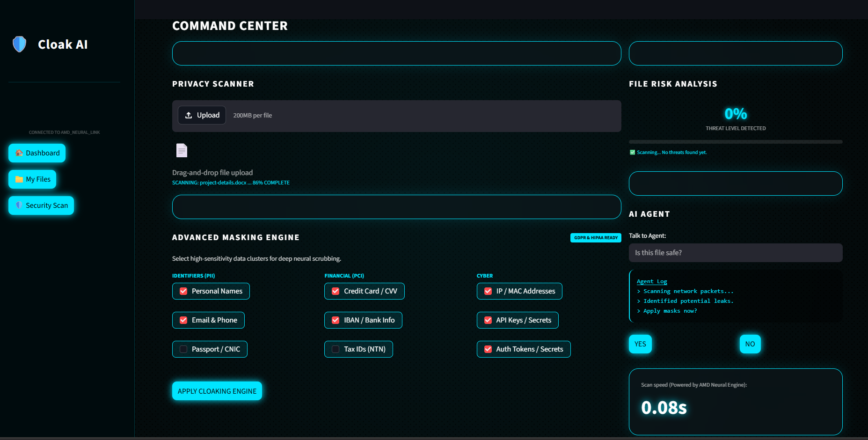Screen dimensions: 868x440
Task: Answer YES to the agent prompt
Action: [x=640, y=344]
